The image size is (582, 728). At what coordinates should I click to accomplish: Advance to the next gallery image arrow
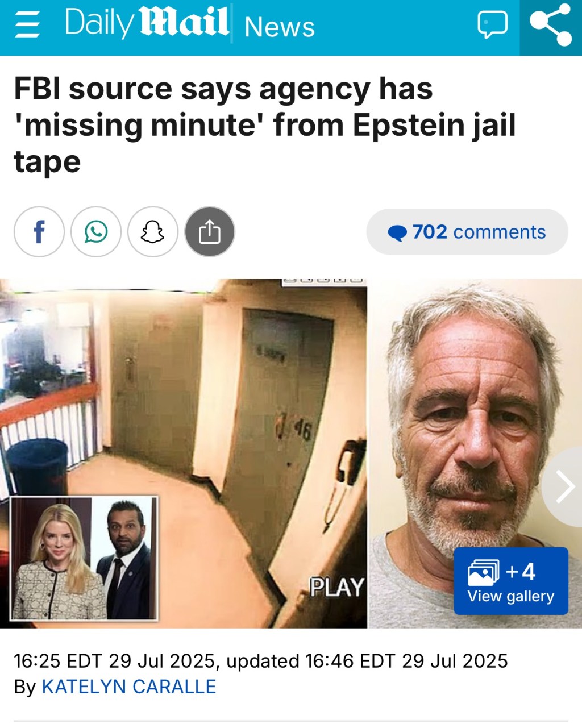point(563,487)
